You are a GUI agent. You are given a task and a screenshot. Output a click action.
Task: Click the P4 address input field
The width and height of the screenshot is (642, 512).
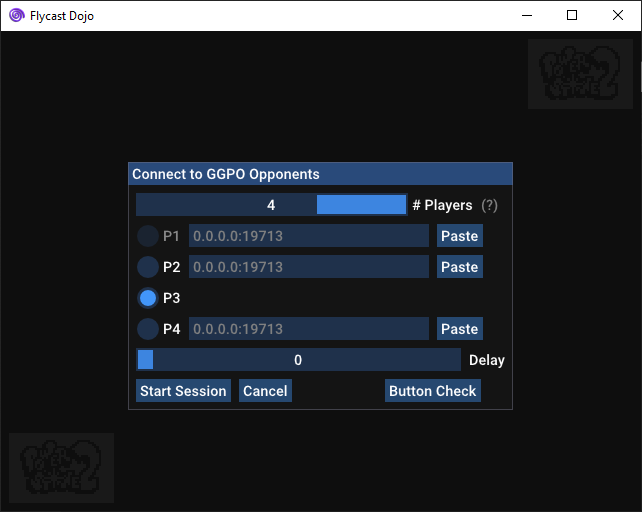[309, 329]
